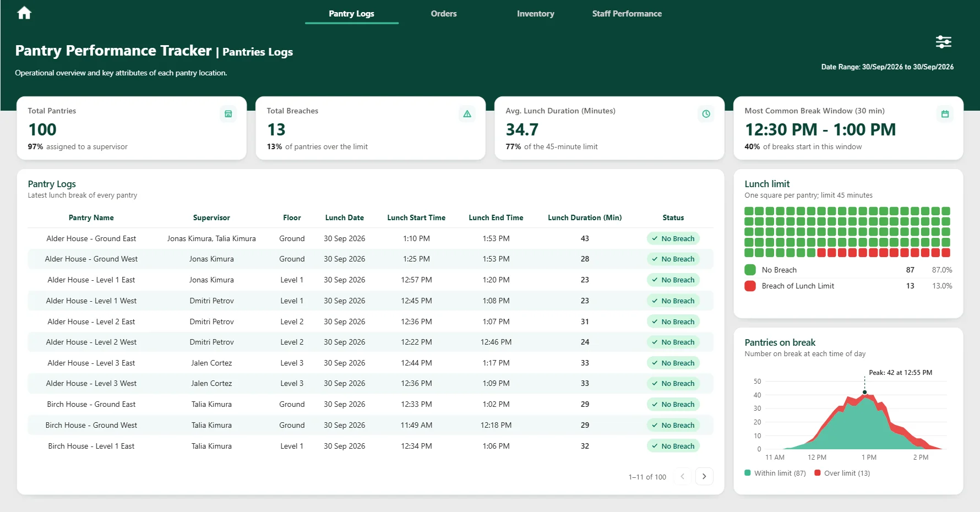Go to next page of pantry logs

point(704,476)
